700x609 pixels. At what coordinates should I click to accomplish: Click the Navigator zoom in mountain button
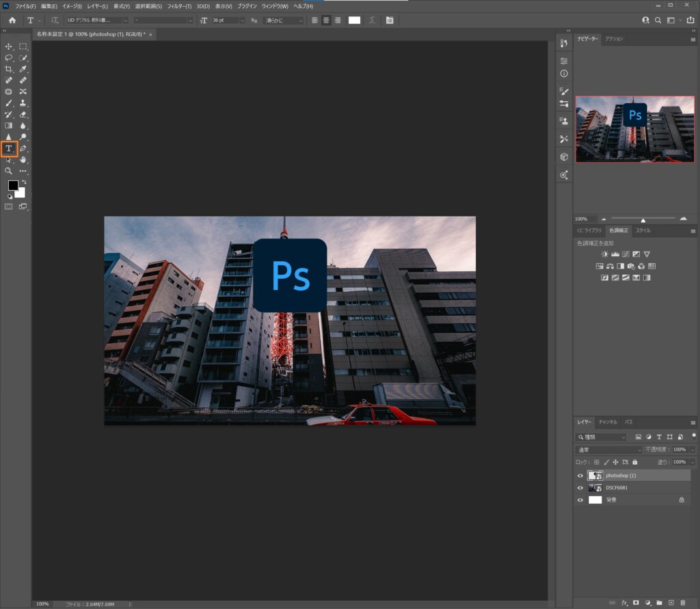pyautogui.click(x=683, y=219)
